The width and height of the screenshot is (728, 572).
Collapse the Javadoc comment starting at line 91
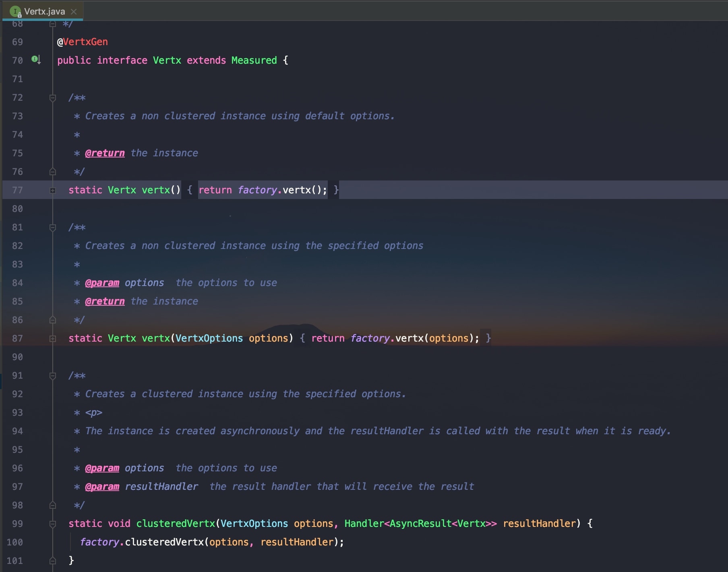point(52,376)
